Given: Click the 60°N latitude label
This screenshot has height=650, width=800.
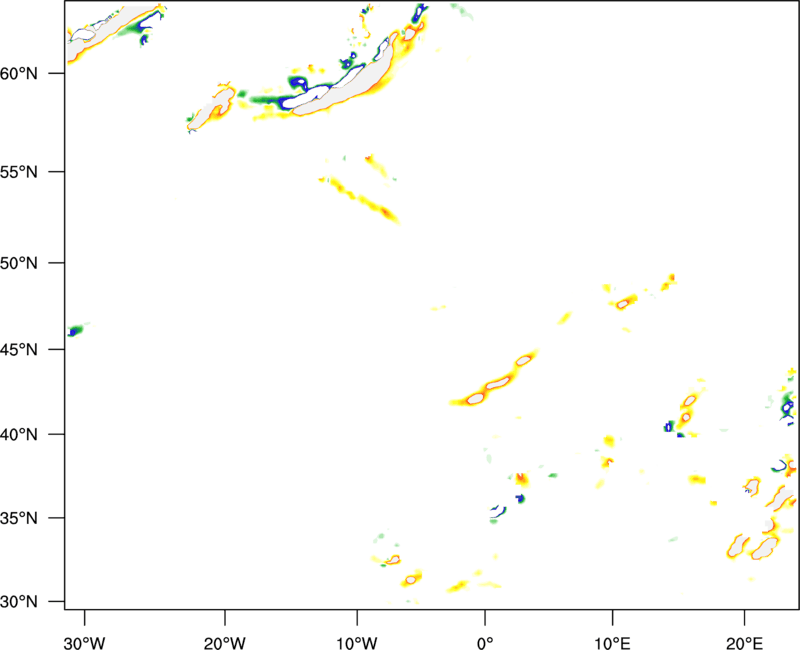Looking at the screenshot, I should click(x=19, y=74).
